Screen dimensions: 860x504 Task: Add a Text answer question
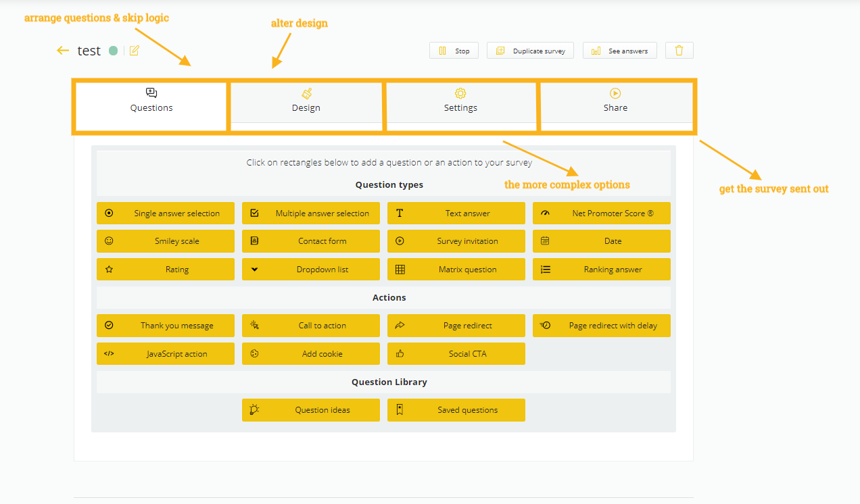[456, 213]
